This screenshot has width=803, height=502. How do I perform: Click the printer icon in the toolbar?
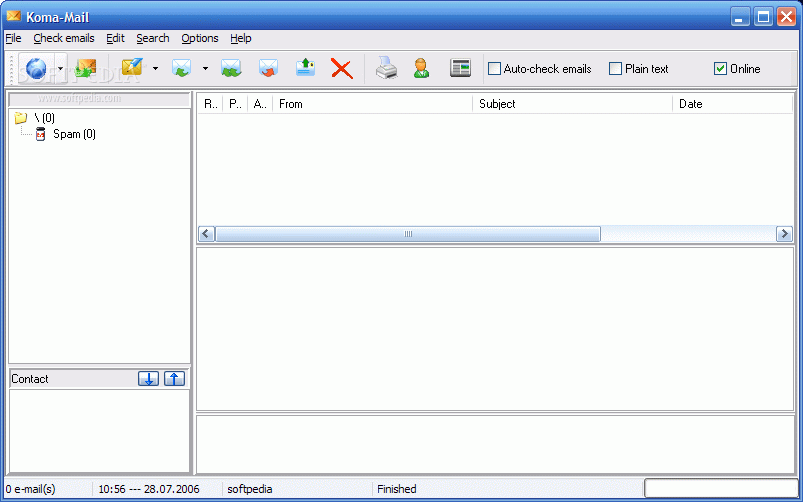point(387,69)
